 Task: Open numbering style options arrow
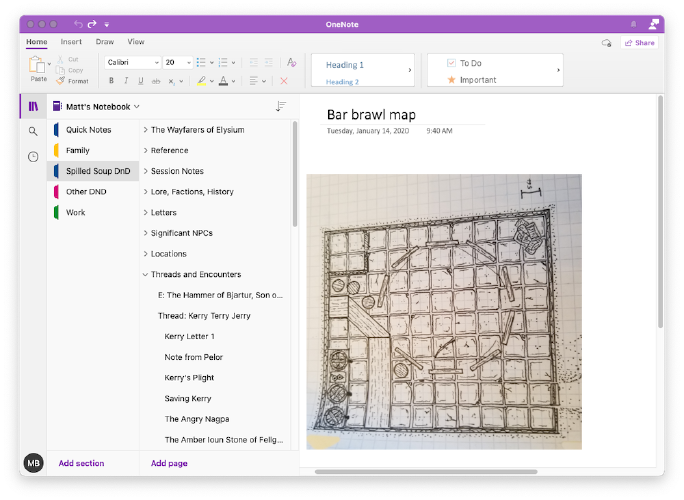click(234, 63)
